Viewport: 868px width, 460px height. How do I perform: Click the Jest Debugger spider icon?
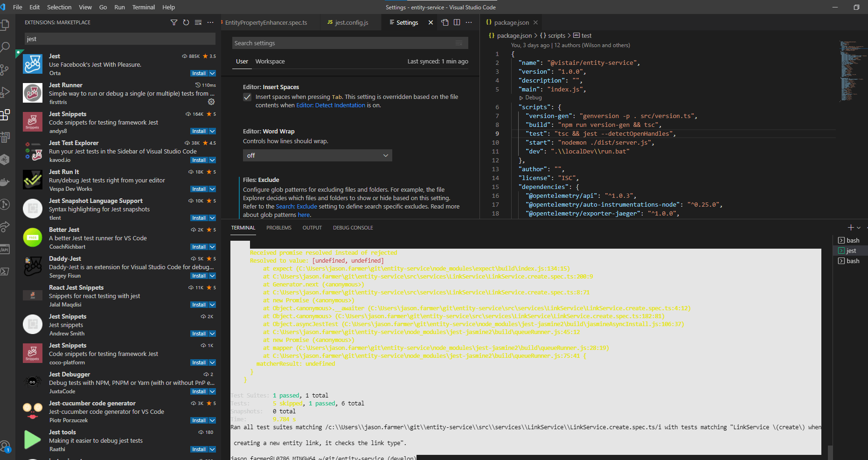[x=33, y=382]
